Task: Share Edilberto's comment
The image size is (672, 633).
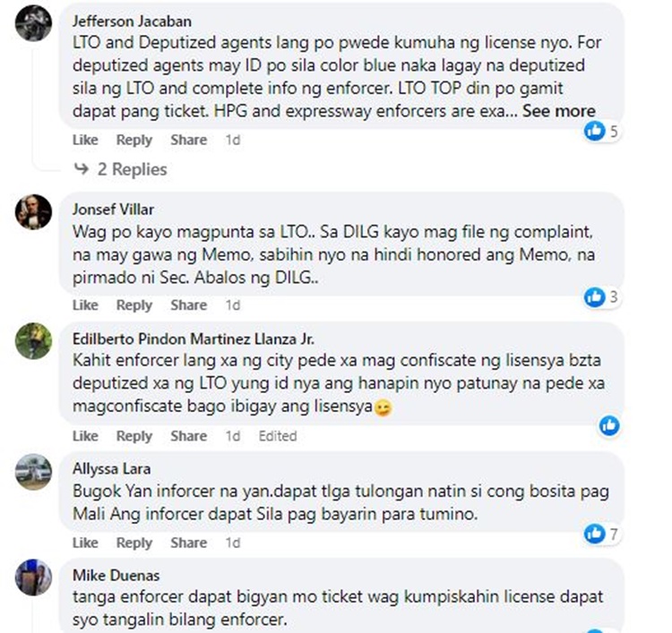Action: pyautogui.click(x=188, y=436)
